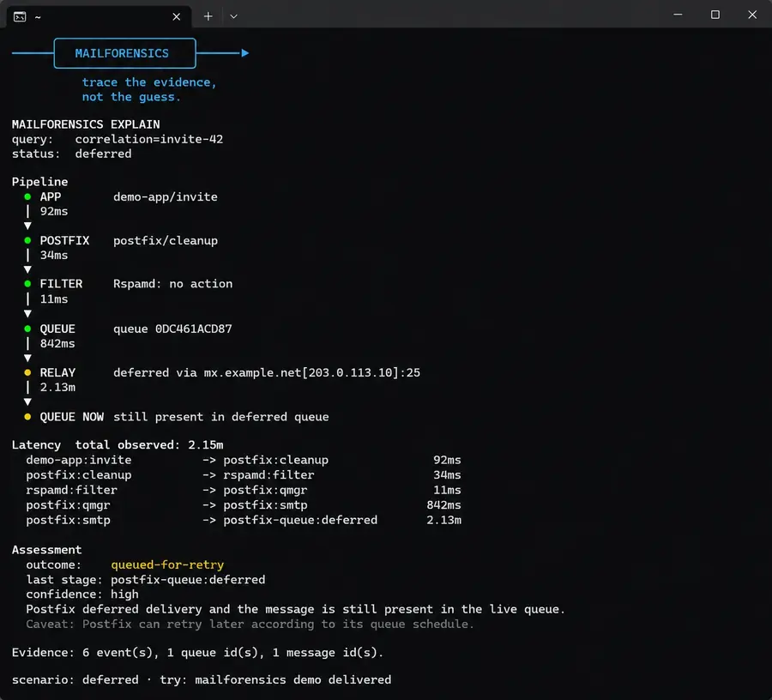Click the confidence value 'high'

124,594
